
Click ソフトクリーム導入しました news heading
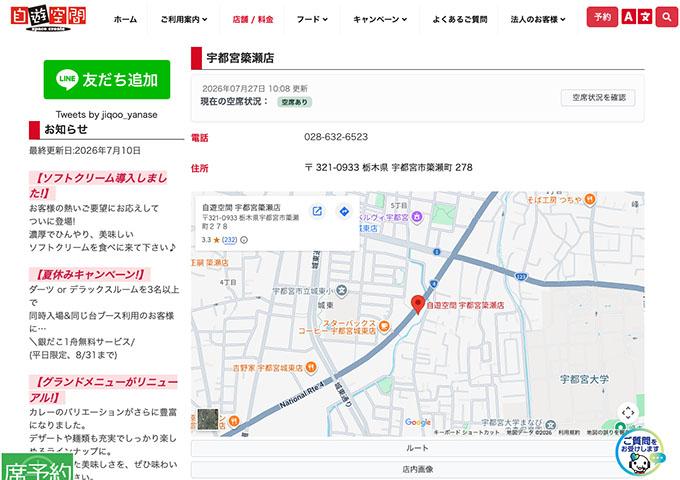pos(98,185)
